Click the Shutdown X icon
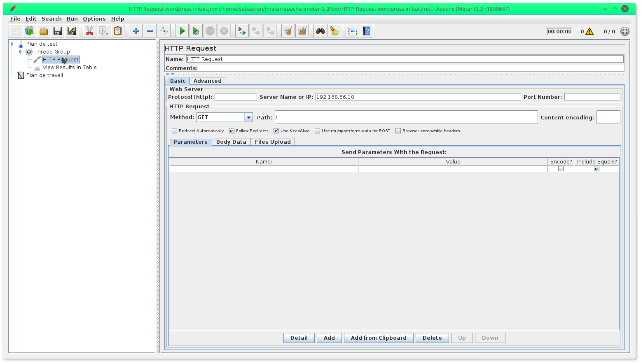The height and width of the screenshot is (364, 641). pyautogui.click(x=224, y=31)
